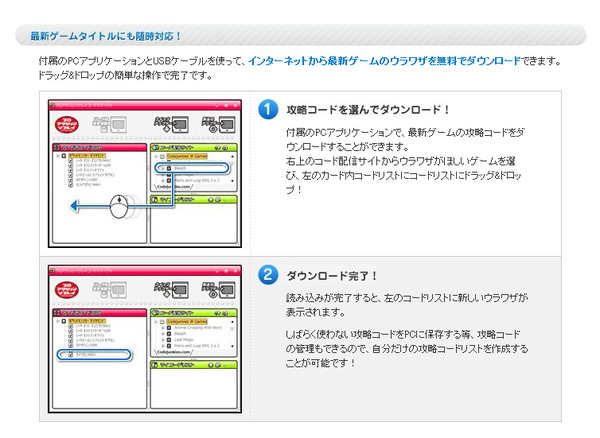The image size is (600, 438).
Task: Click the Bleach game icon in step 1 screenshot
Action: coord(169,168)
